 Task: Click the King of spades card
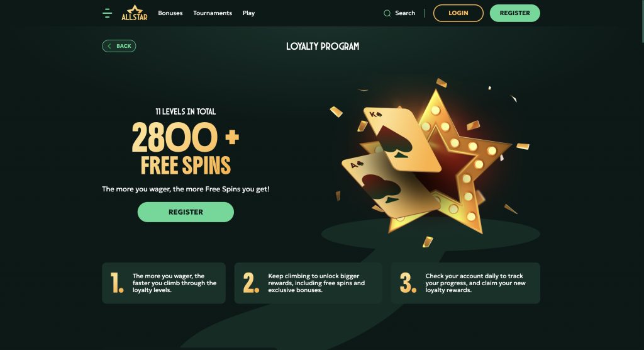coord(401,139)
